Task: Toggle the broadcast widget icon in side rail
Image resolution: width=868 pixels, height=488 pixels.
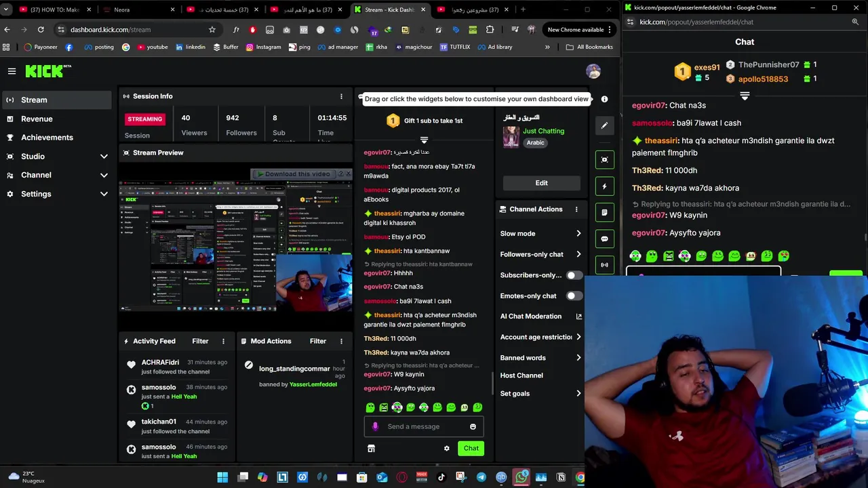Action: (x=604, y=265)
